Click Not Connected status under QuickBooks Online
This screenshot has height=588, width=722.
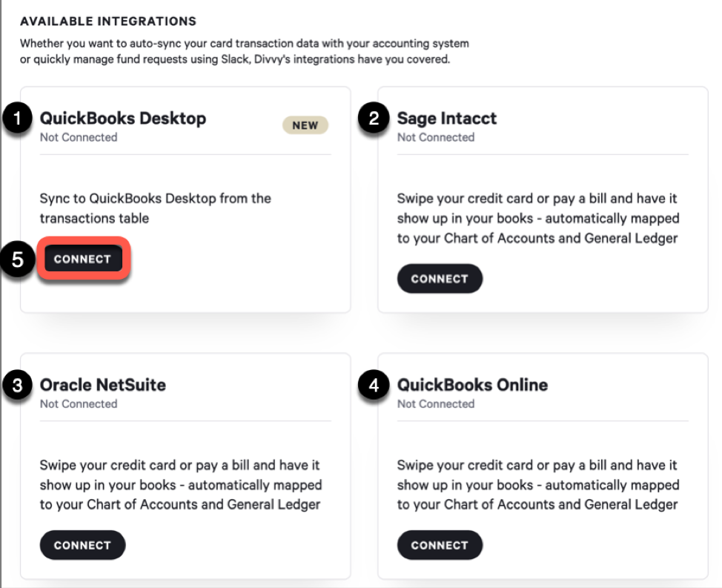436,404
